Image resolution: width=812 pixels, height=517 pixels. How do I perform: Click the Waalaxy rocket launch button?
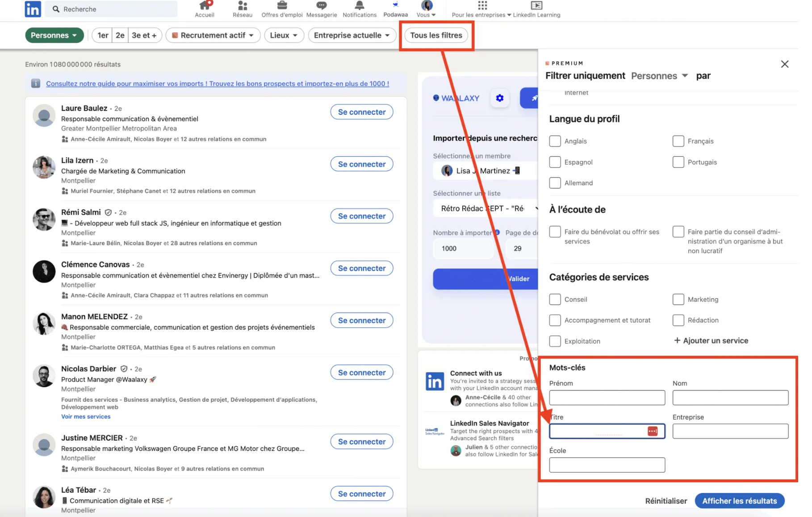point(530,98)
